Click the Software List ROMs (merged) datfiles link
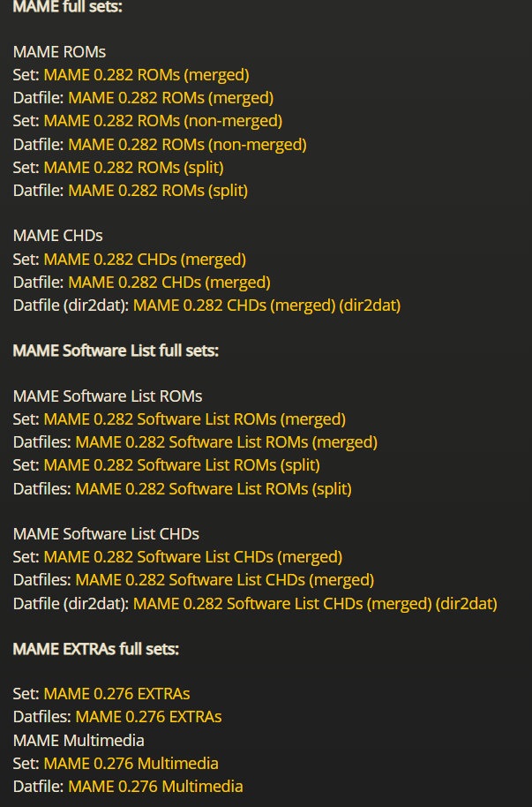 226,442
